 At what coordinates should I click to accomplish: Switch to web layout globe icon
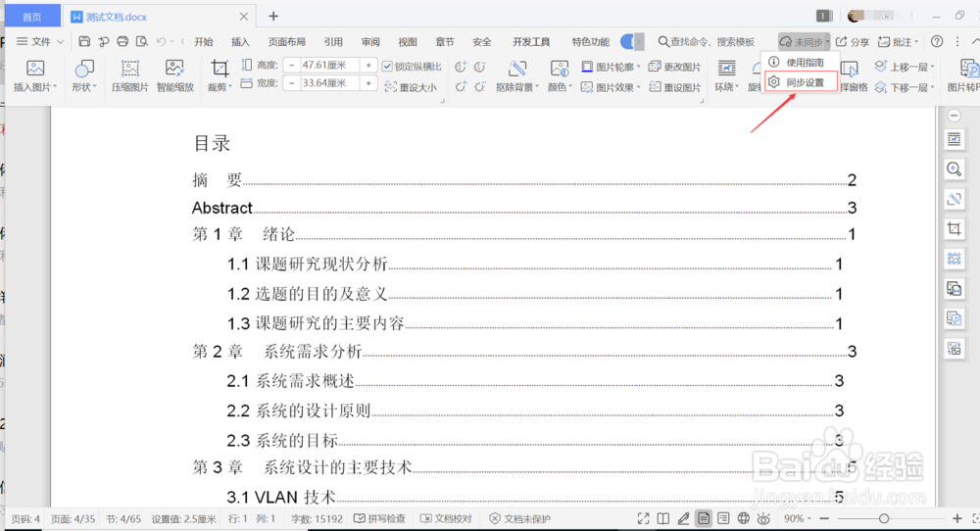click(743, 518)
